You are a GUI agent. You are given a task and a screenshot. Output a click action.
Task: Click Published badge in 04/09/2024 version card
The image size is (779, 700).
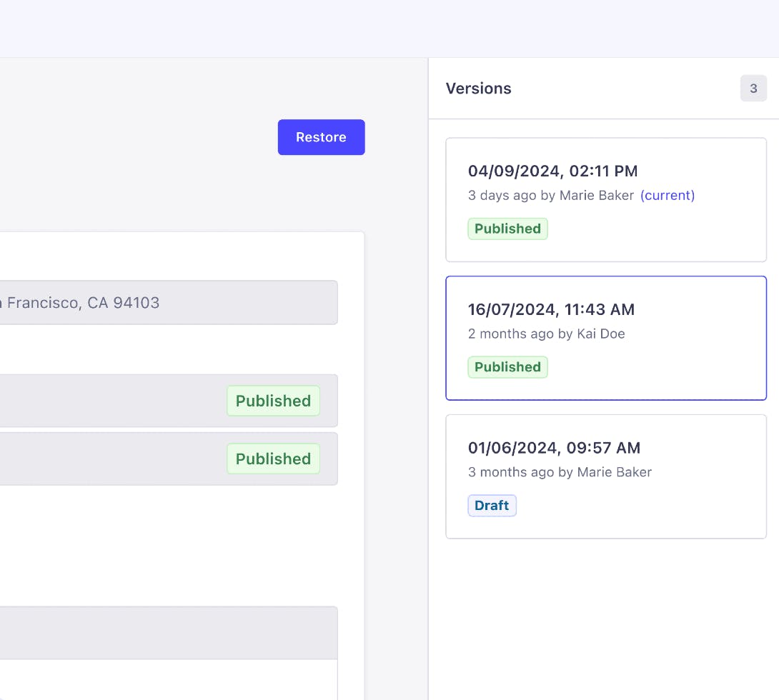tap(507, 229)
